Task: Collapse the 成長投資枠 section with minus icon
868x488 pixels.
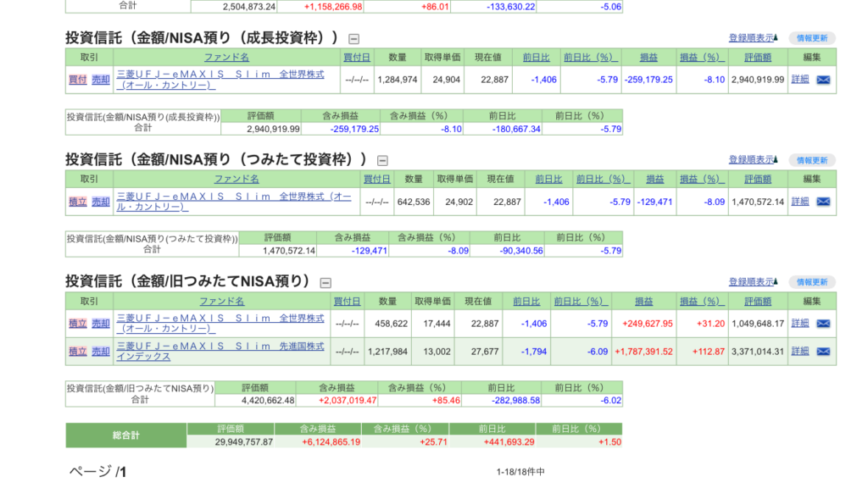Action: (x=353, y=38)
